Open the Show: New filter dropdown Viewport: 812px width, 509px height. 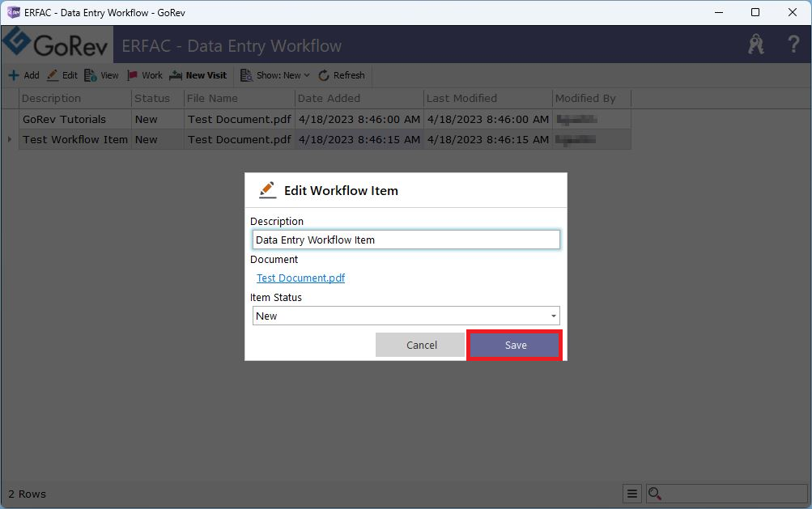tap(275, 75)
